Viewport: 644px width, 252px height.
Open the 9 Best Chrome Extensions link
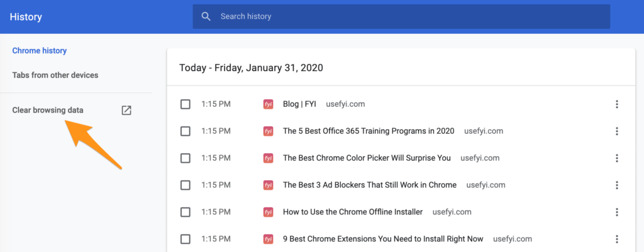click(383, 239)
